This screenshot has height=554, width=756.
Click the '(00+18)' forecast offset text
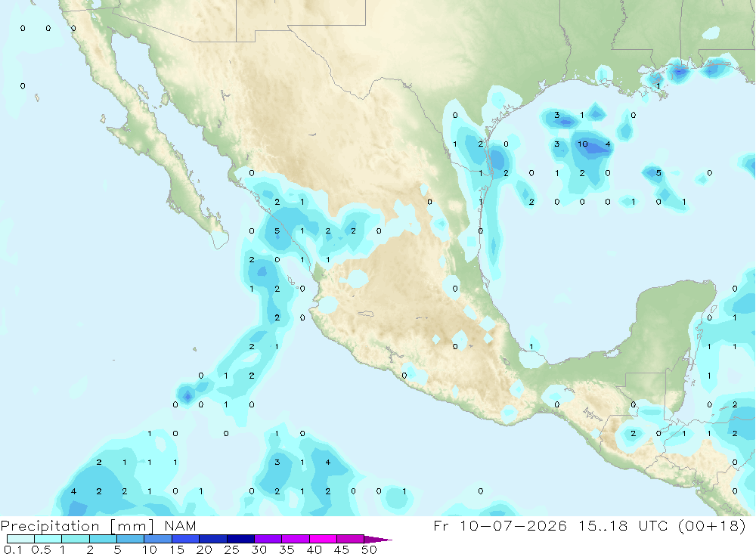coord(712,525)
